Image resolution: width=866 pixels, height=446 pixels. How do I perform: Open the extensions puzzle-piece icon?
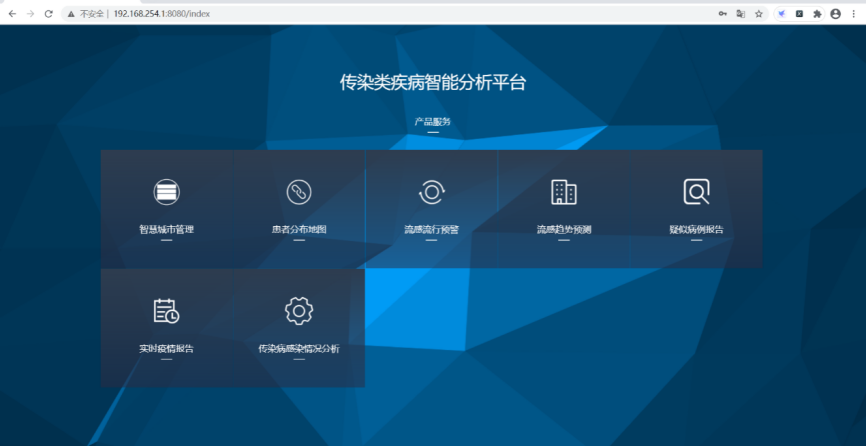click(x=817, y=14)
